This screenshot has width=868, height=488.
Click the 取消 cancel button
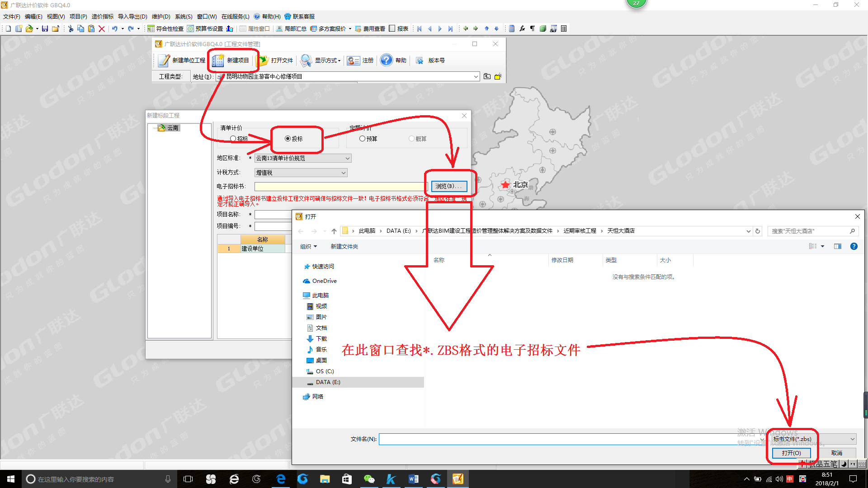point(837,453)
